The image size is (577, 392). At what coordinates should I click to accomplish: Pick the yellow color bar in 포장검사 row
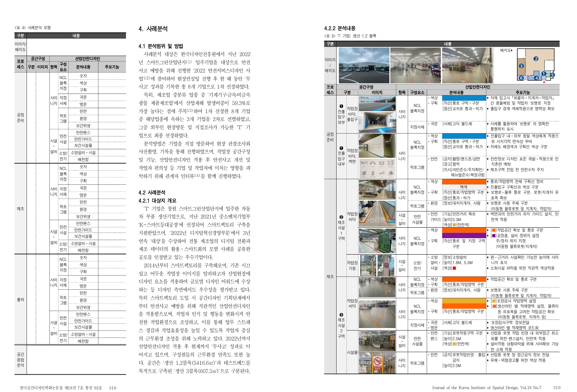(464, 301)
